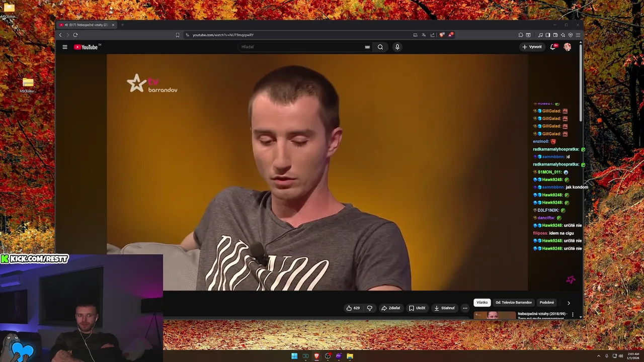Open the OBS taskbar icon with red badge
This screenshot has width=644, height=362.
coord(328,356)
